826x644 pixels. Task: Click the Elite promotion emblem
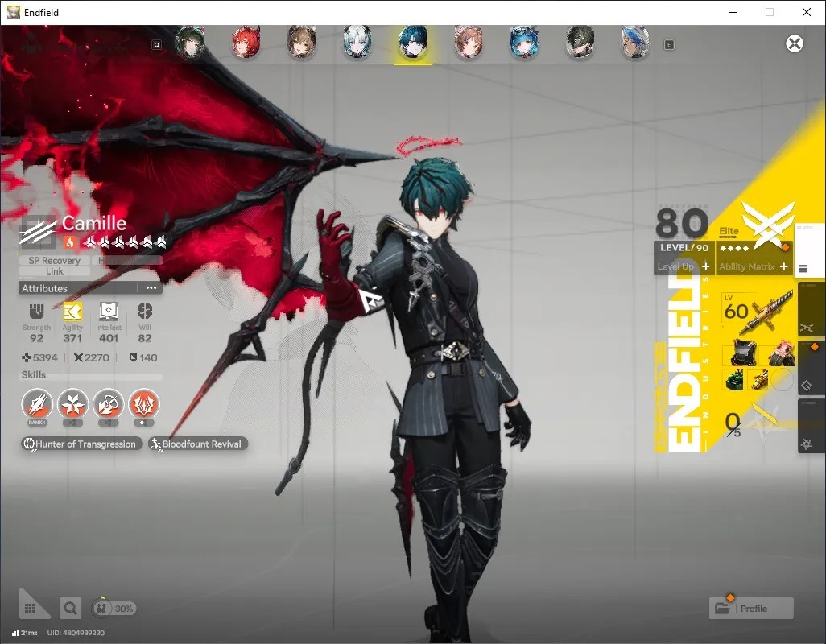[x=767, y=225]
